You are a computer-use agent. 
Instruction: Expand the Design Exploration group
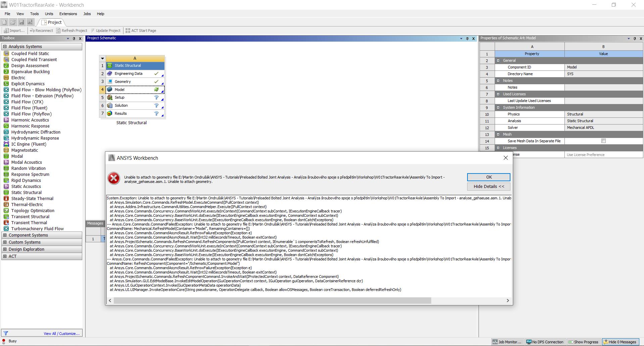click(5, 249)
